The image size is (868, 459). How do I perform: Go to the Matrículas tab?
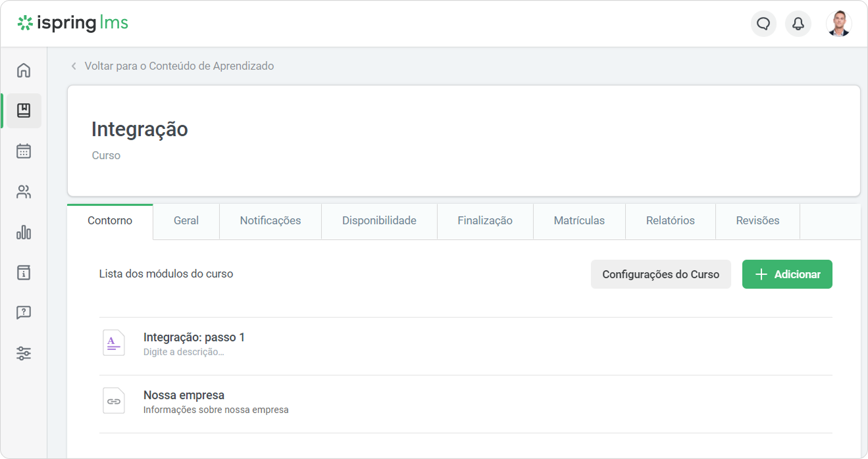(x=579, y=221)
